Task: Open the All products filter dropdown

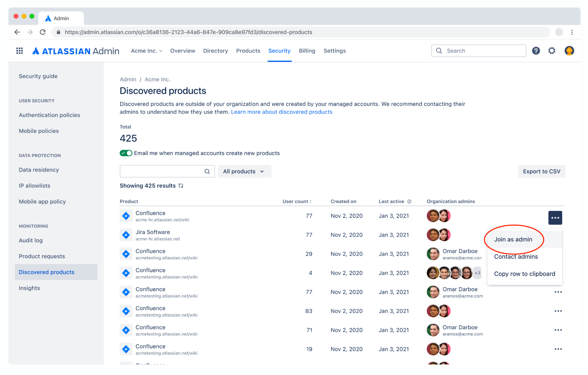Action: click(244, 171)
